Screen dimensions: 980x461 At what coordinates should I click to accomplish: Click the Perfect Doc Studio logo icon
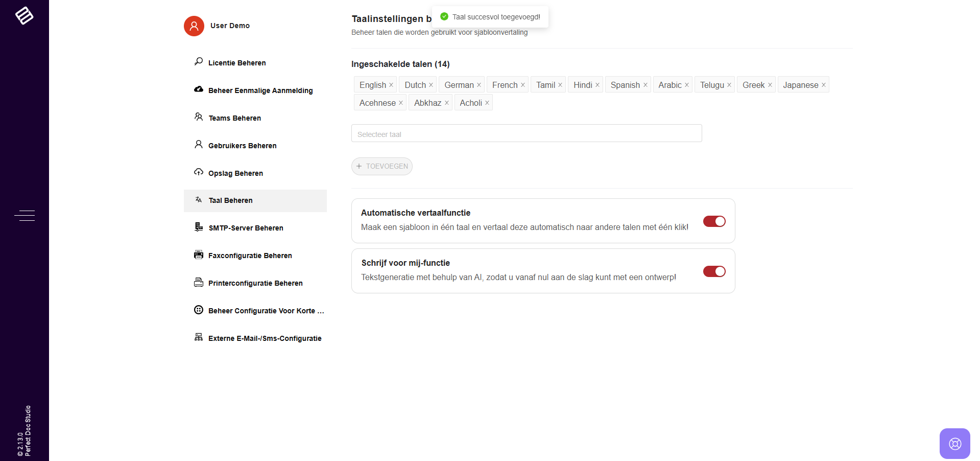pyautogui.click(x=24, y=16)
